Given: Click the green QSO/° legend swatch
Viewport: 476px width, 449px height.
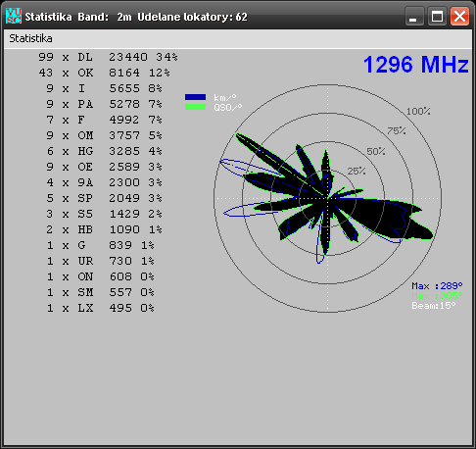Looking at the screenshot, I should (195, 107).
